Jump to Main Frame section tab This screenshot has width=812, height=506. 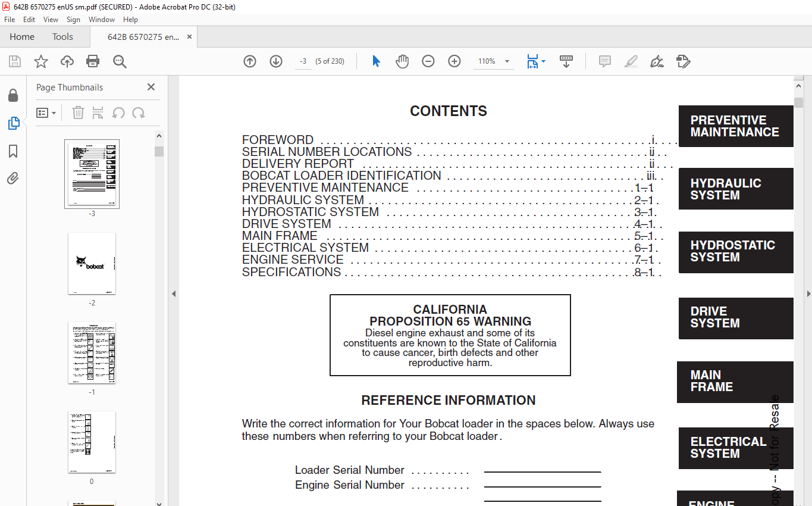tap(735, 382)
